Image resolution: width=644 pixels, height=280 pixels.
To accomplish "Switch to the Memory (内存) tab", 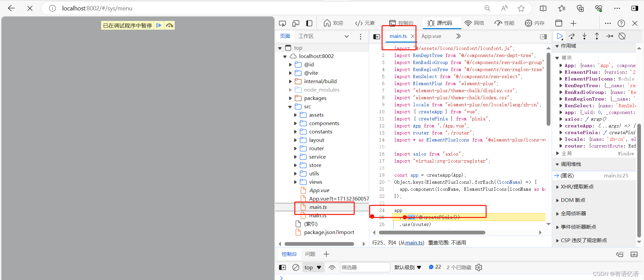I will 535,23.
